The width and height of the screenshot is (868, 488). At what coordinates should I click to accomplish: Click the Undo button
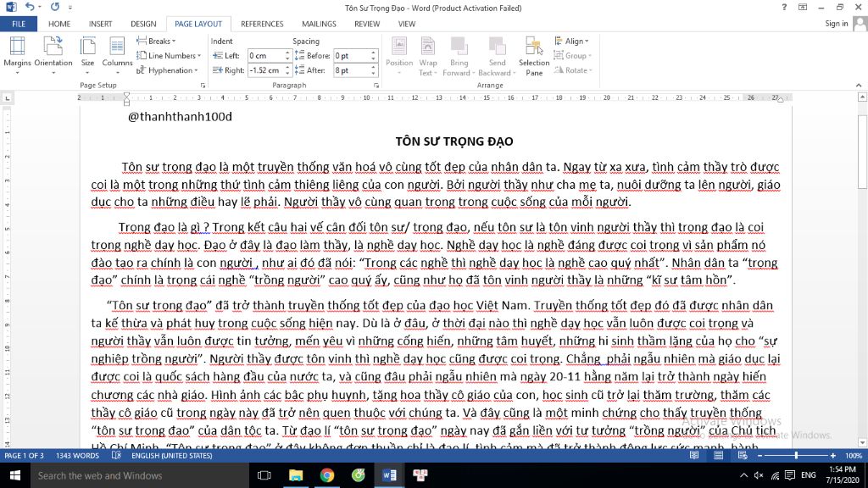click(30, 7)
